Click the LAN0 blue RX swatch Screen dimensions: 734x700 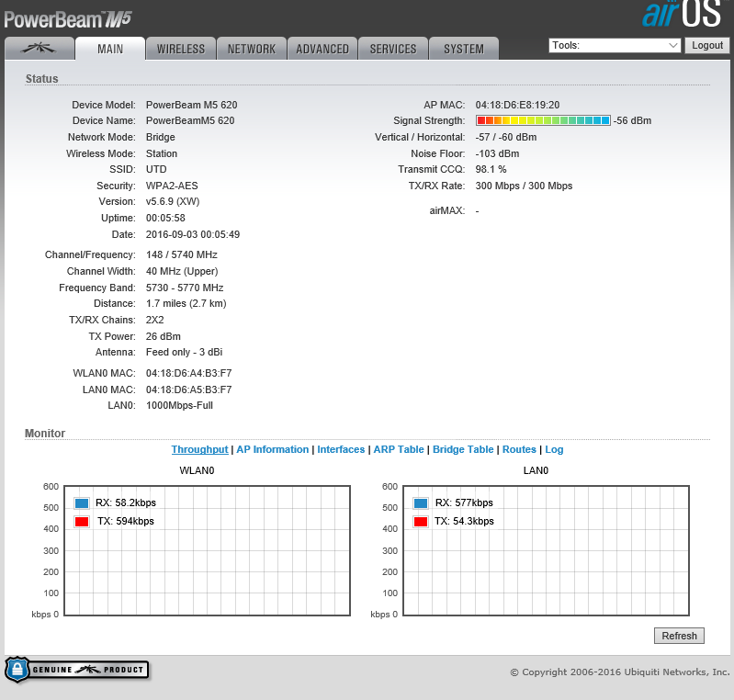point(421,503)
